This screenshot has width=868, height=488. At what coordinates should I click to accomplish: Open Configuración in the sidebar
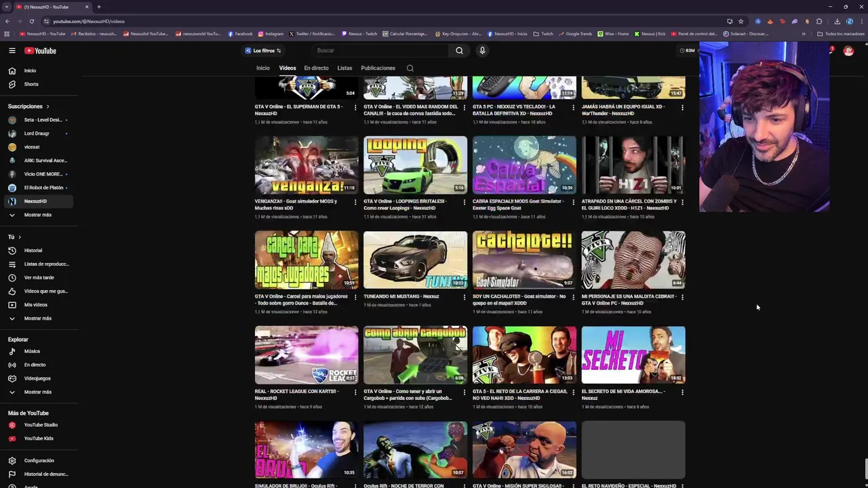[39, 460]
